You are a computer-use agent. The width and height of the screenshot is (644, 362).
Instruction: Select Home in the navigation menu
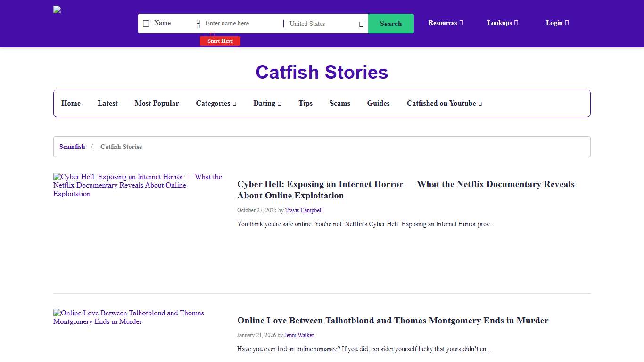(x=71, y=103)
